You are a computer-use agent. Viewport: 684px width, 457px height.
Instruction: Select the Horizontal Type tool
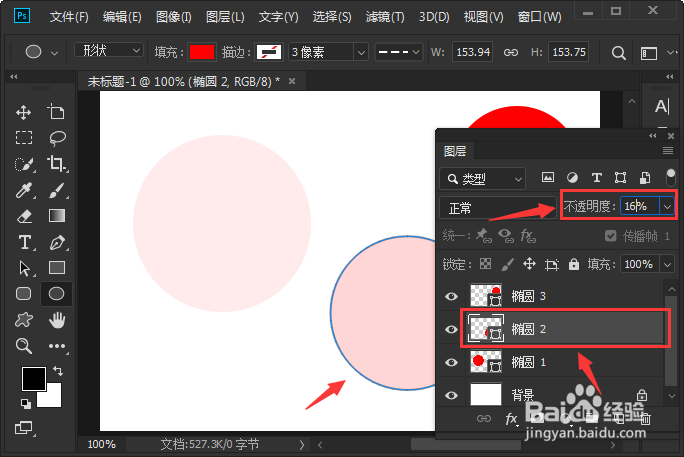(25, 242)
